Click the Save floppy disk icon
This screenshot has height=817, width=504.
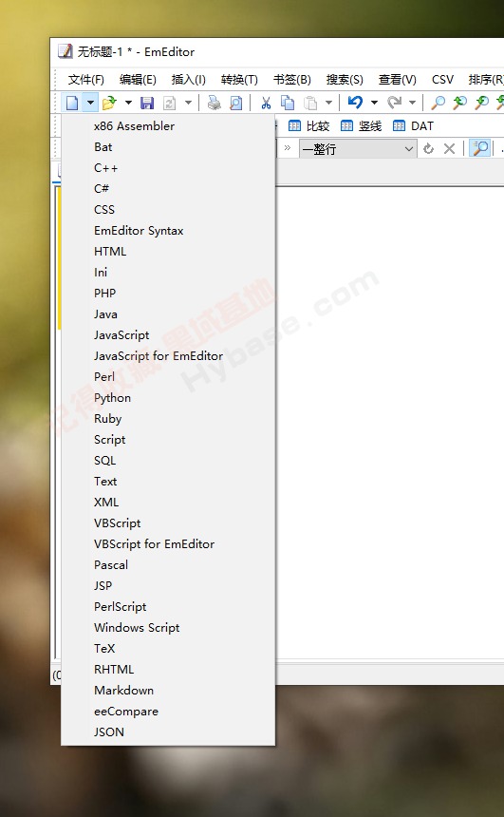point(147,103)
